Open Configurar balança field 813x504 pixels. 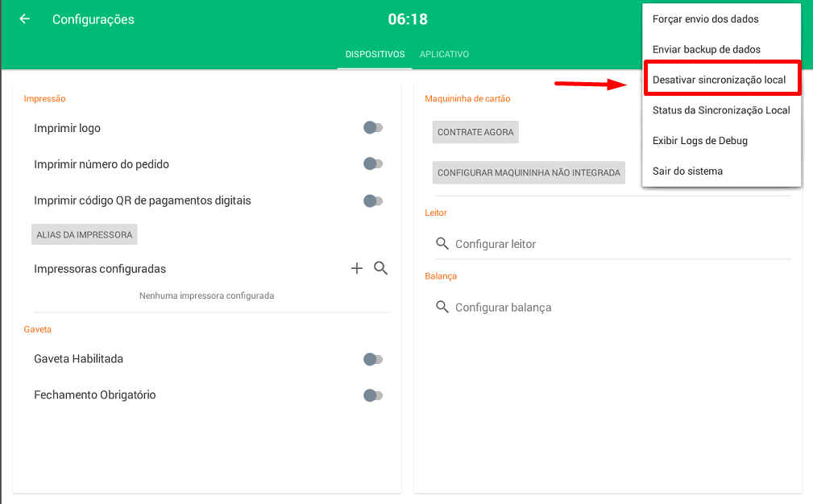(613, 308)
